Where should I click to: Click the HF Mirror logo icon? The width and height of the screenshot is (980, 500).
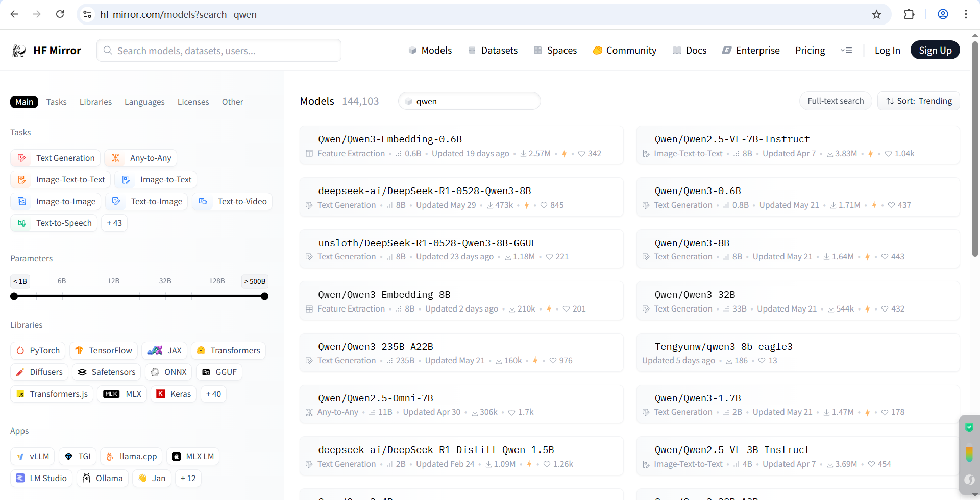click(x=19, y=51)
